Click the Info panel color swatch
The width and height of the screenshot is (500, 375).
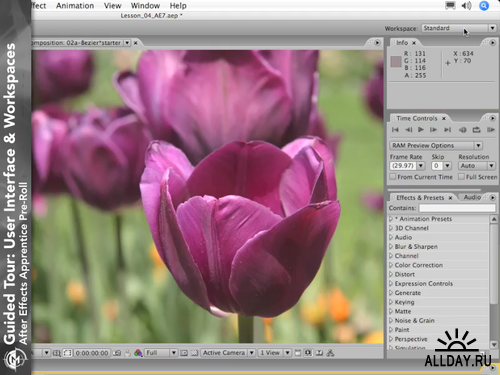pyautogui.click(x=396, y=62)
